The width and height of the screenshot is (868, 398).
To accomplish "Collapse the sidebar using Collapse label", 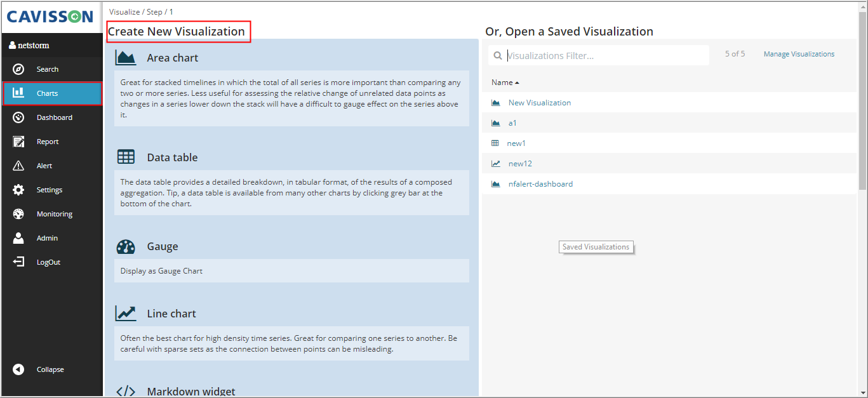I will tap(50, 369).
